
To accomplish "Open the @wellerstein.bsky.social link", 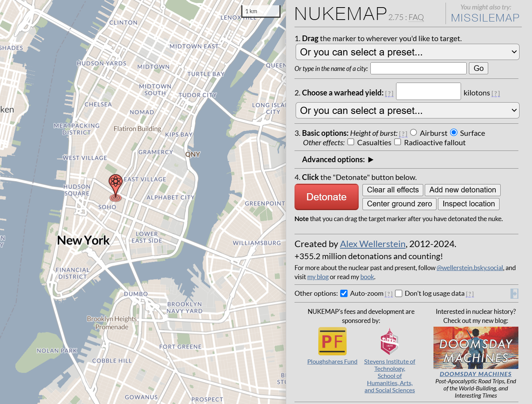I will pos(470,268).
